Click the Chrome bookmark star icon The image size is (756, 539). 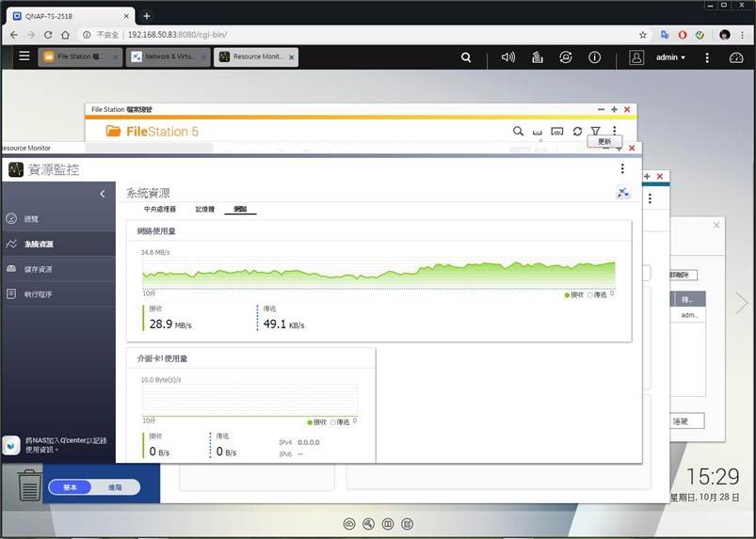[x=643, y=35]
